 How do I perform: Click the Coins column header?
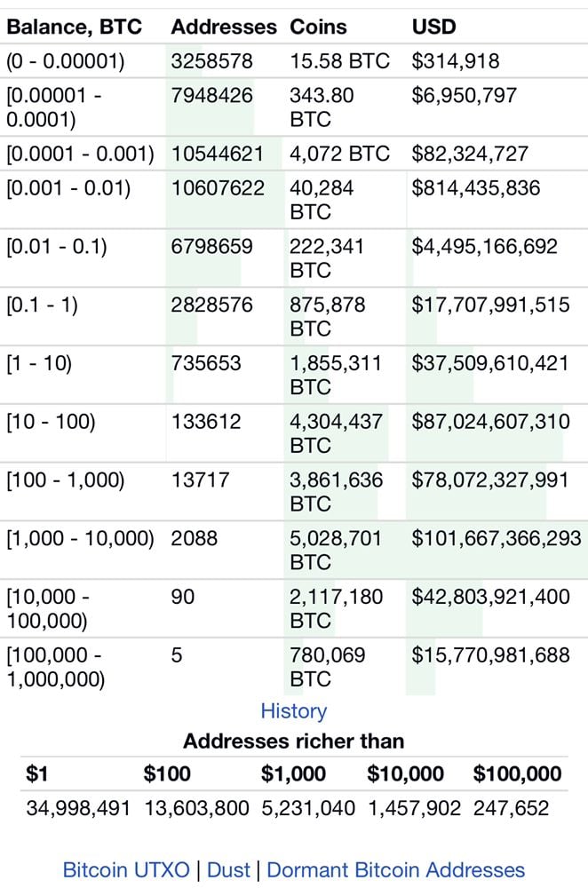pos(316,27)
